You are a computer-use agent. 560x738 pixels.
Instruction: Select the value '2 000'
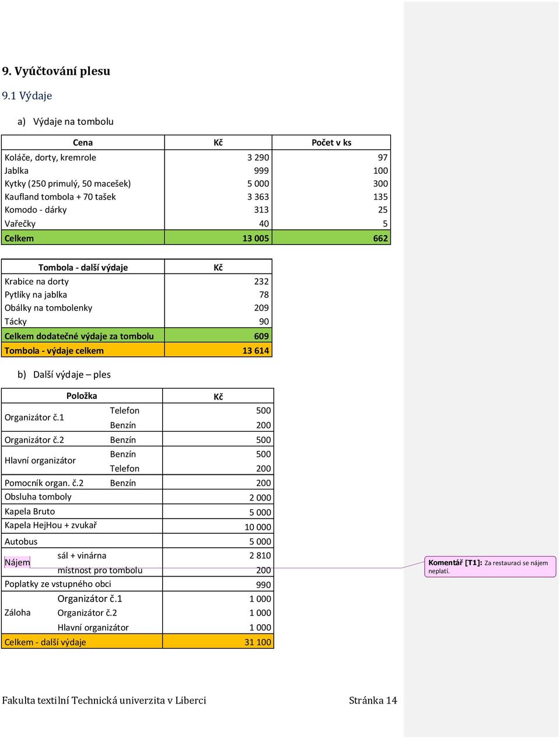260,498
